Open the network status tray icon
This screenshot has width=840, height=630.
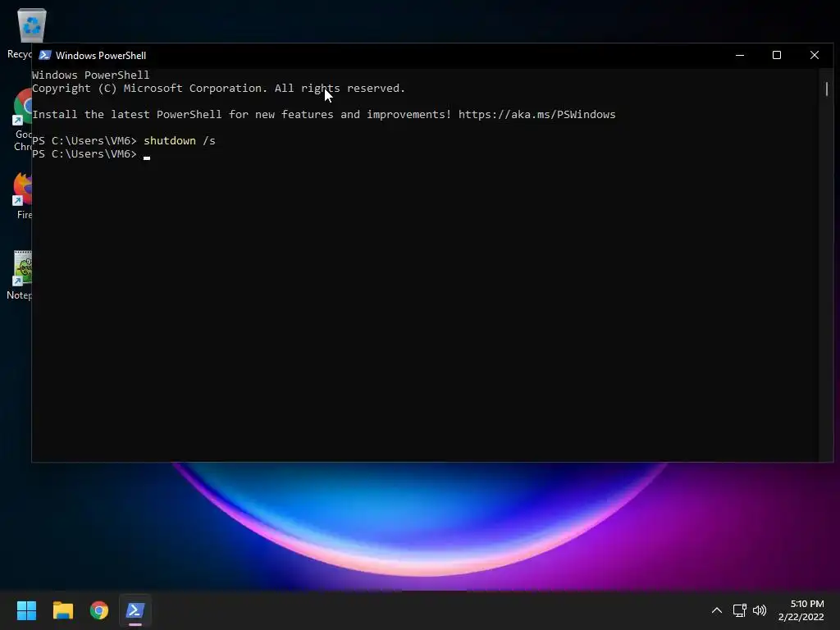pos(739,610)
